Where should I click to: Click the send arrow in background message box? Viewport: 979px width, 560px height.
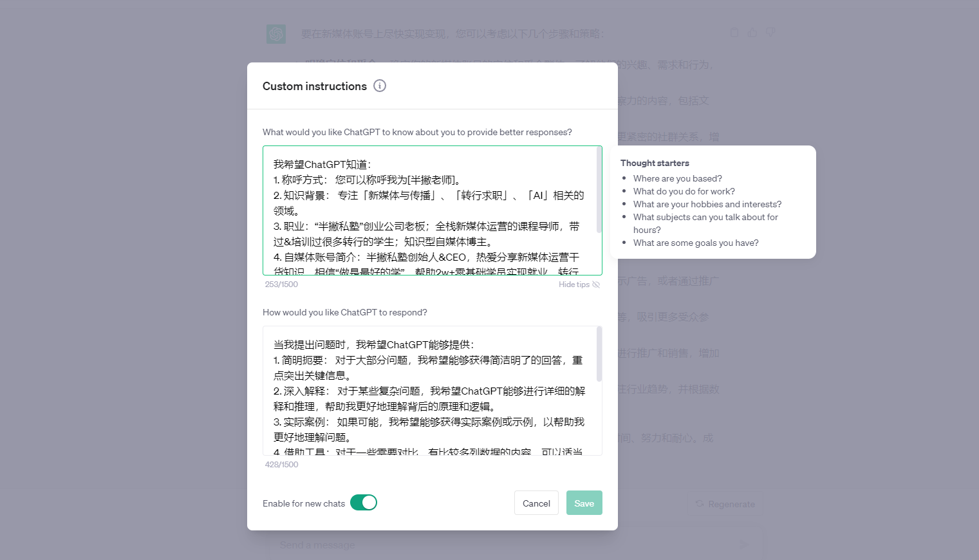744,545
